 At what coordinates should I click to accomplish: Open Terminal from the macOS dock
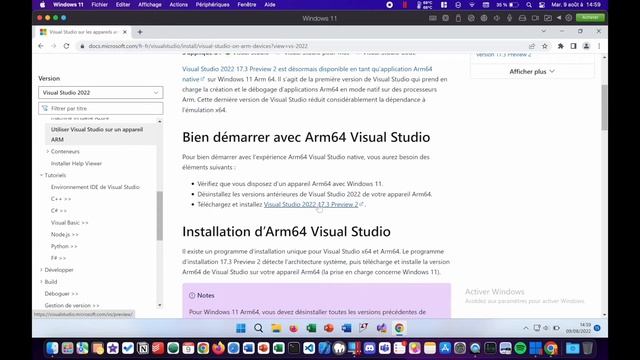click(x=294, y=348)
